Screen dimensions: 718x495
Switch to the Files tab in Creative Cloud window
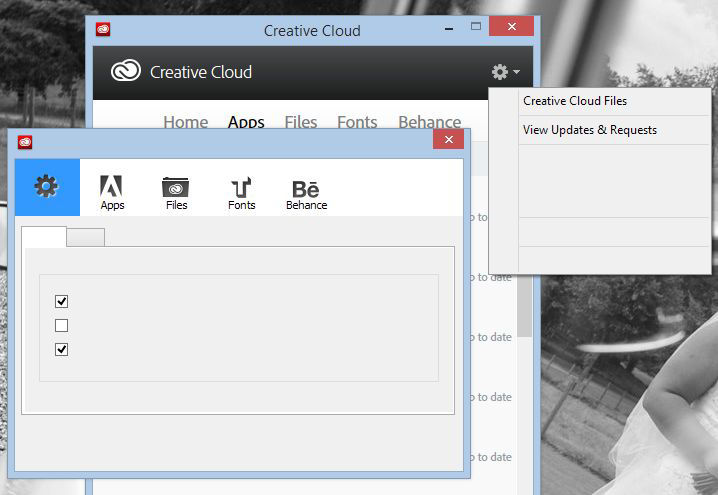300,121
